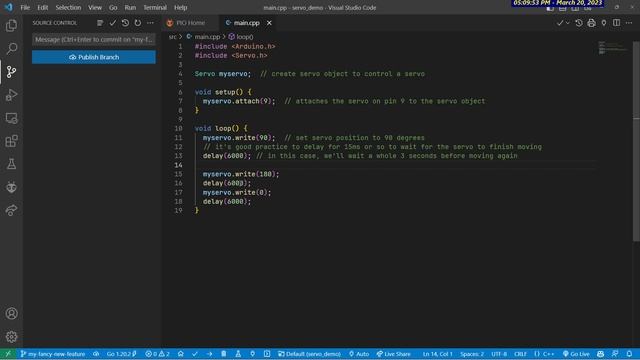Click the PlatformIO test flask in the status bar
Screen dimensions: 640x360
(x=238, y=354)
